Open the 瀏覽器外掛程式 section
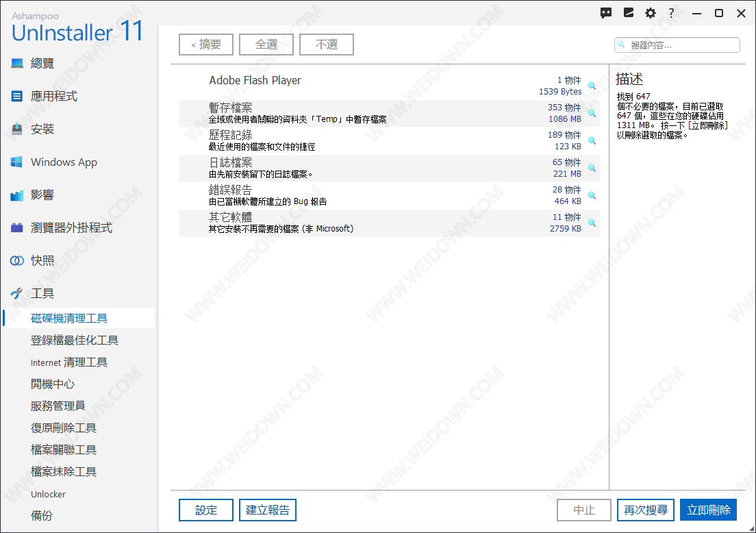 coord(71,228)
